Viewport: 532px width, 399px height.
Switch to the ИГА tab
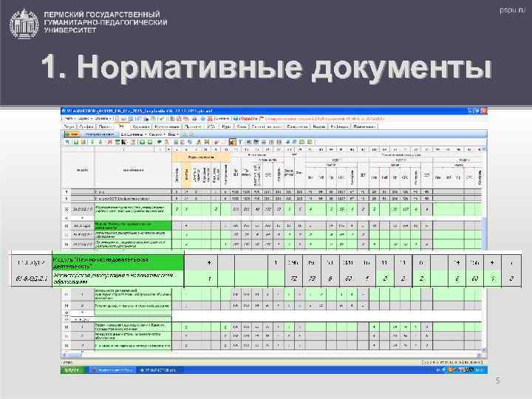point(211,127)
